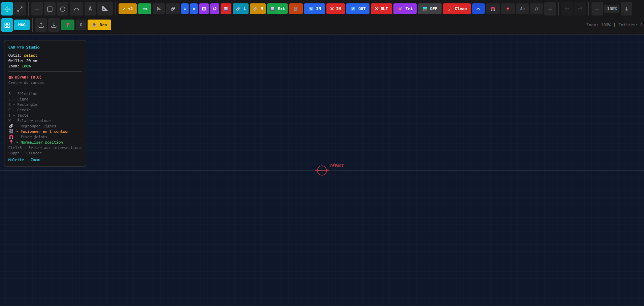
Task: Click the plus add button beside parallel icon
Action: 550,9
